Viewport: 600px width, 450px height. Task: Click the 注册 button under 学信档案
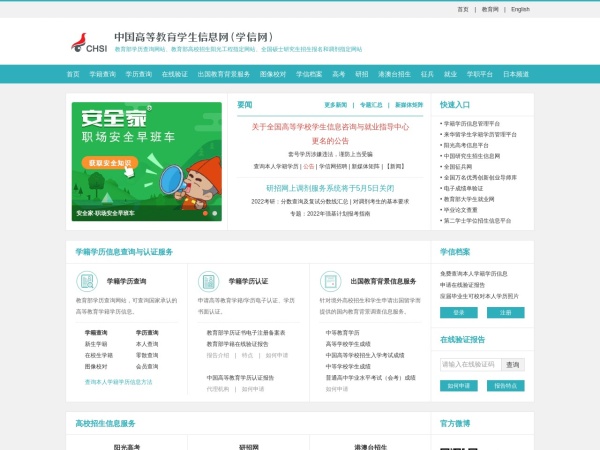[x=505, y=312]
